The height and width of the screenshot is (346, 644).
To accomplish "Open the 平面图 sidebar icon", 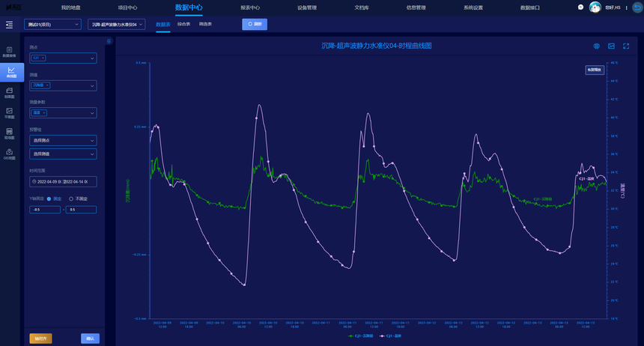I will click(x=10, y=112).
